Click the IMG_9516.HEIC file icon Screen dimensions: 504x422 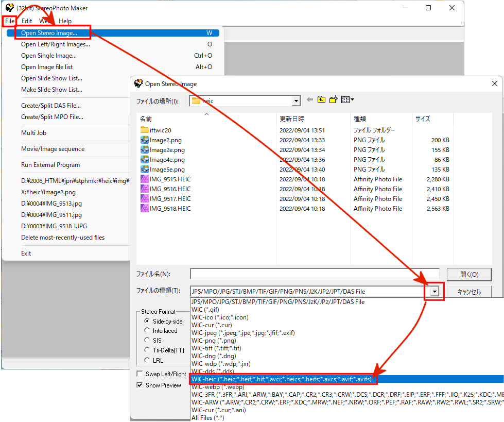(145, 189)
